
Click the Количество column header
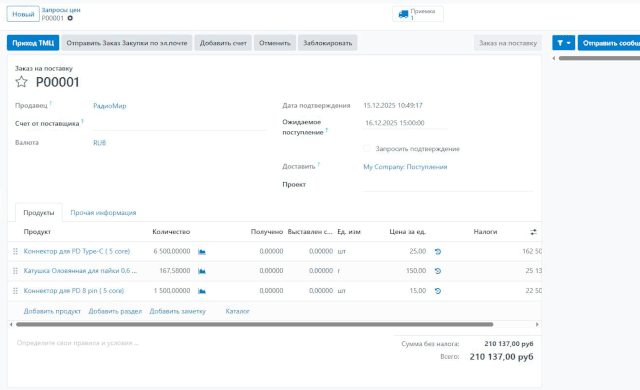click(171, 232)
